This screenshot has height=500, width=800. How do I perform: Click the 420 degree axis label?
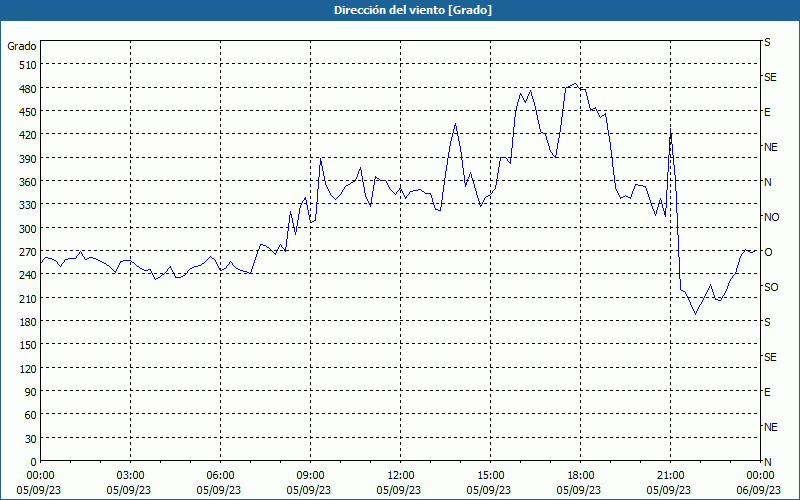coord(28,135)
